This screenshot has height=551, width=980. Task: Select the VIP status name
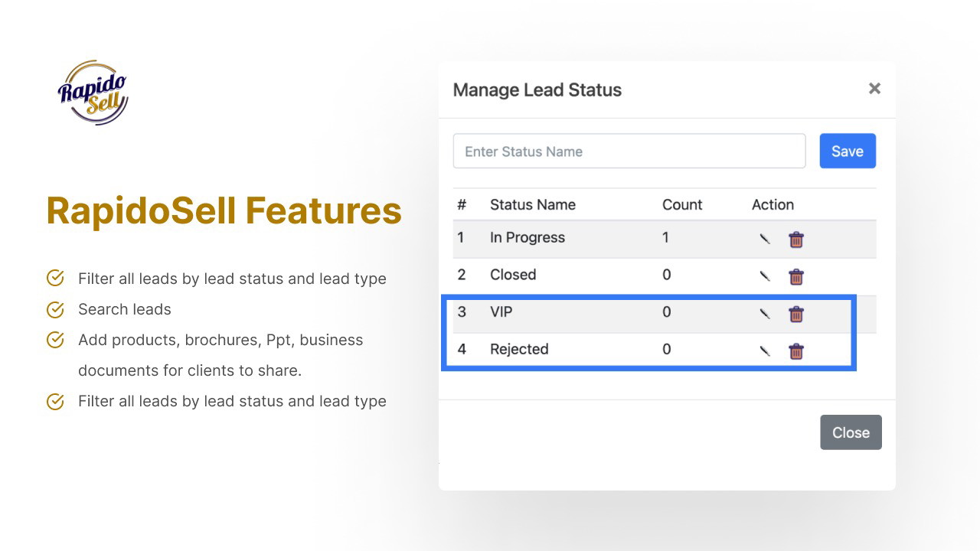(x=501, y=311)
